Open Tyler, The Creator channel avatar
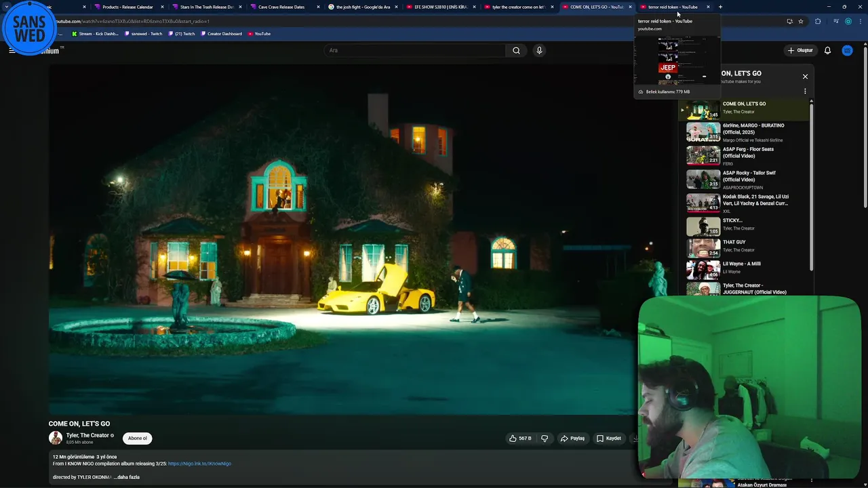The width and height of the screenshot is (868, 488). pyautogui.click(x=56, y=438)
